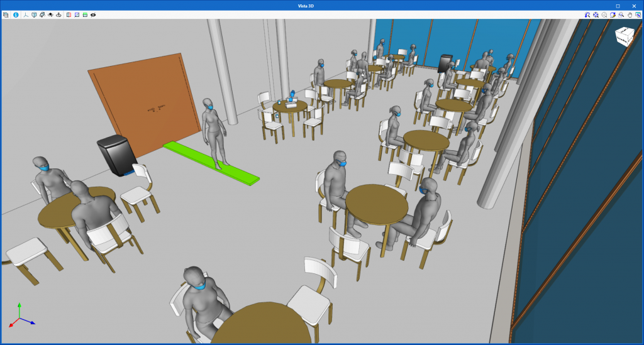Image resolution: width=644 pixels, height=345 pixels.
Task: Click the previous zoom icon
Action: click(587, 15)
